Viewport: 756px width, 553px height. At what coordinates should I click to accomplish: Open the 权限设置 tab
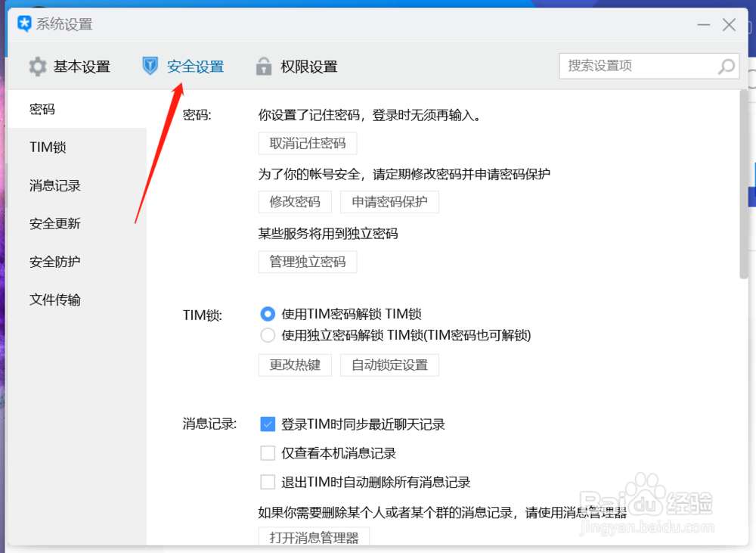[296, 66]
